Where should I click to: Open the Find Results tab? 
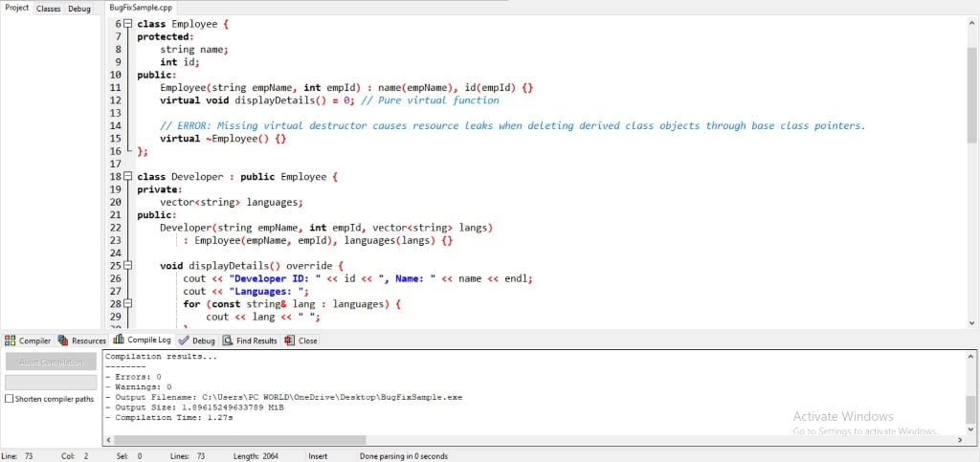tap(250, 341)
